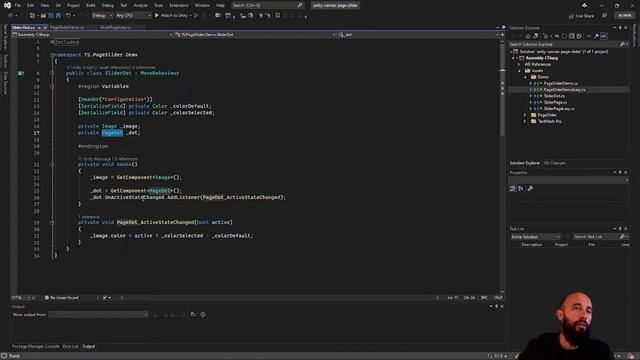The height and width of the screenshot is (360, 640).
Task: Collapse the Awake method outline
Action: point(52,164)
